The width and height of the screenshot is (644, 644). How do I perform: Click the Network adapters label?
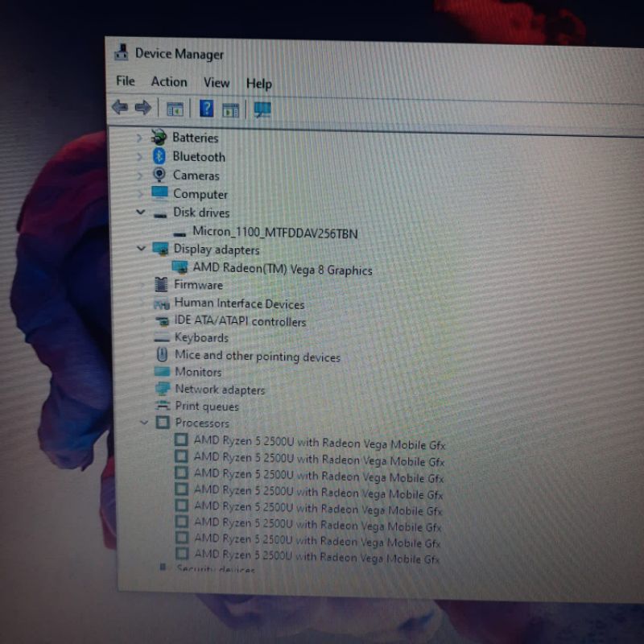click(220, 390)
